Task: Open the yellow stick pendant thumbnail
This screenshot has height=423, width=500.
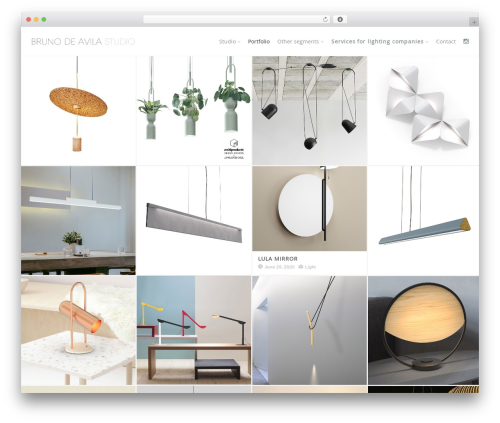Action: 310,330
